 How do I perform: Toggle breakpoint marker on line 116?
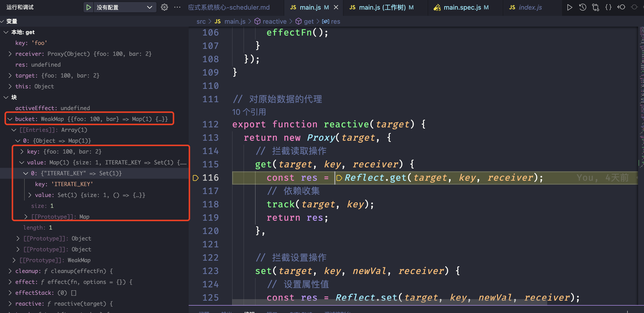pos(196,178)
